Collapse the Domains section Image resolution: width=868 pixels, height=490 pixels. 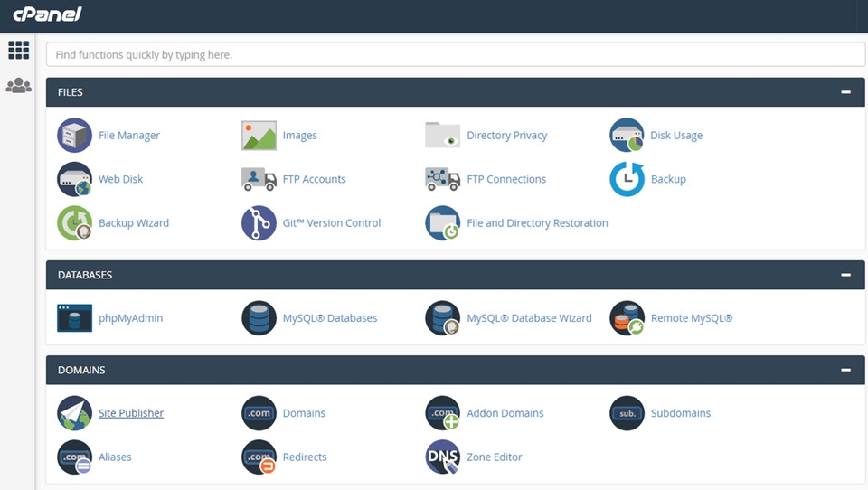(845, 370)
